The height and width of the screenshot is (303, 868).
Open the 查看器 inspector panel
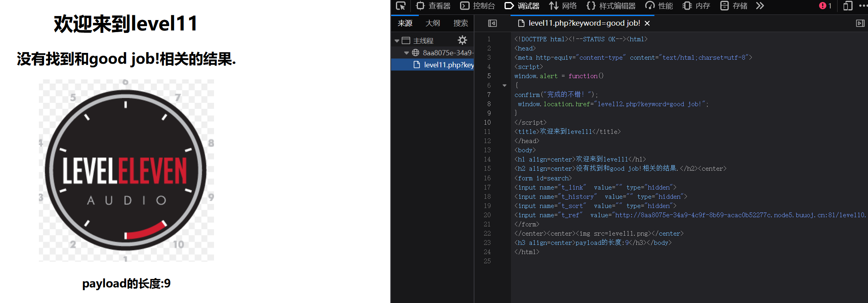pyautogui.click(x=433, y=6)
